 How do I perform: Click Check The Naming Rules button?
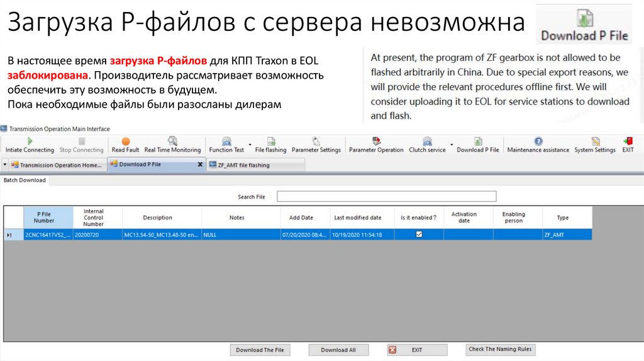pos(500,349)
